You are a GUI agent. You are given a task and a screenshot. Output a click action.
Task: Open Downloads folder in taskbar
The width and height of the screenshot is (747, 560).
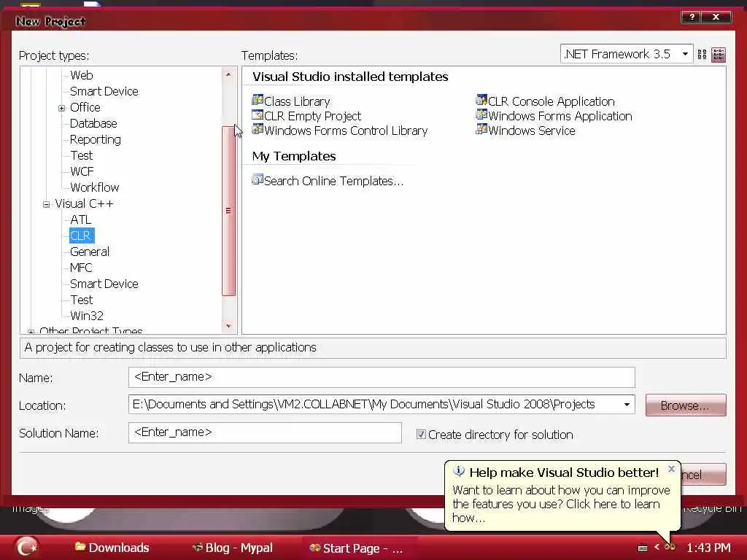[112, 548]
